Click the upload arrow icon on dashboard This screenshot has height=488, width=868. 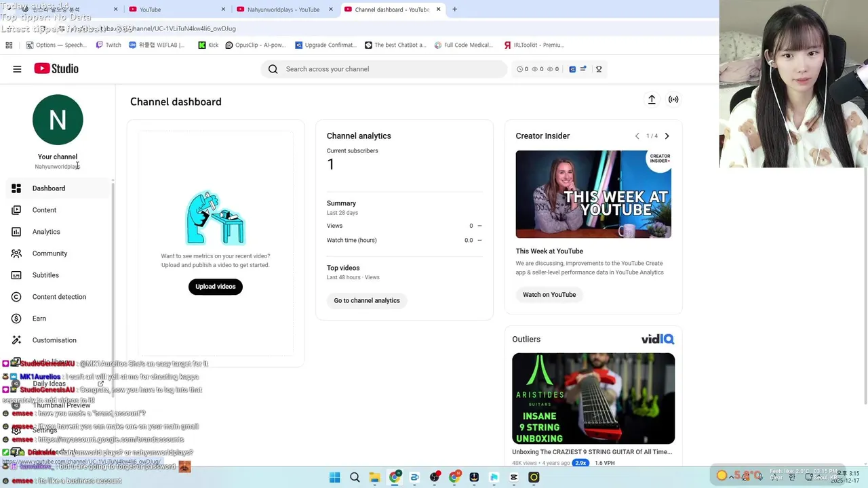pyautogui.click(x=652, y=100)
